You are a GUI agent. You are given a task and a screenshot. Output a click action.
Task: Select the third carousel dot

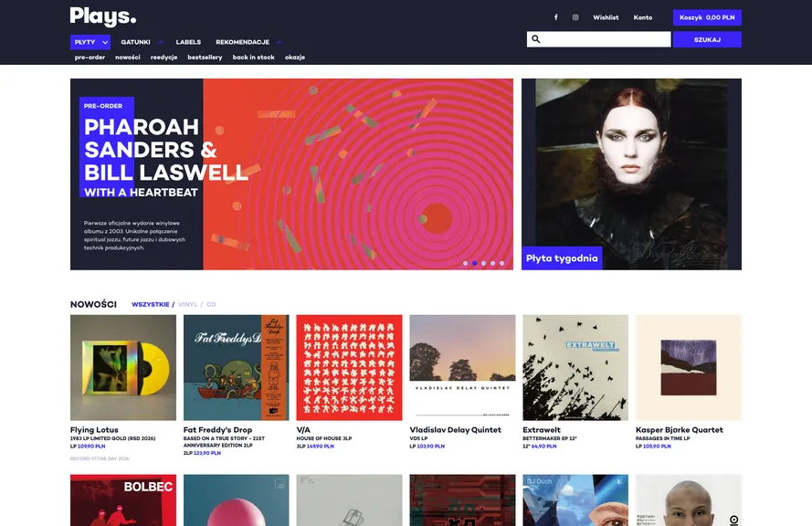tap(484, 263)
